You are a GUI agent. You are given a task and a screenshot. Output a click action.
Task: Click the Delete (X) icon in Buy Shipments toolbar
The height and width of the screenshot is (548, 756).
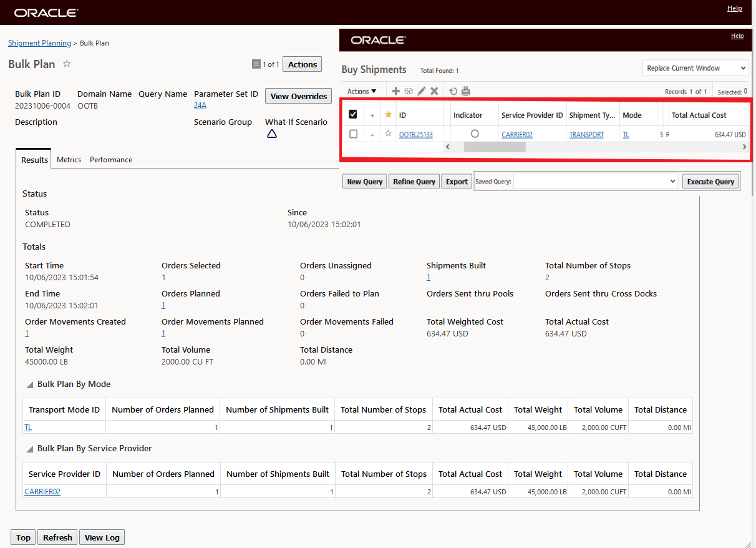[434, 91]
